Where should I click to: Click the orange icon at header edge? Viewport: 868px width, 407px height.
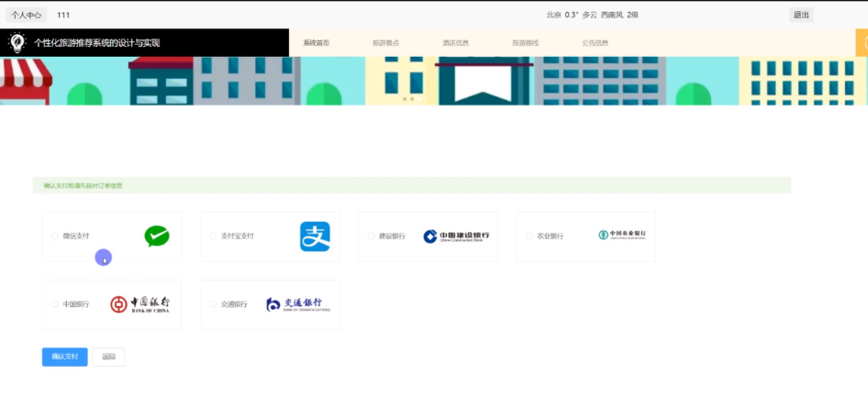[862, 42]
